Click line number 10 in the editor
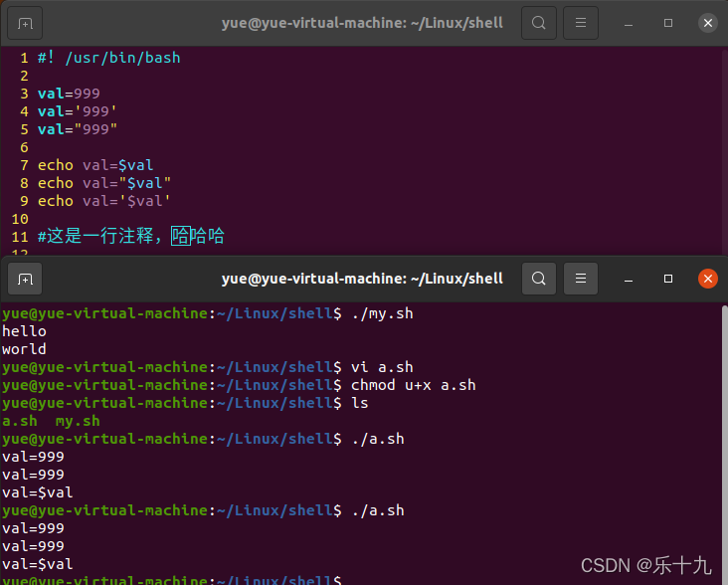The image size is (728, 585). tap(20, 219)
